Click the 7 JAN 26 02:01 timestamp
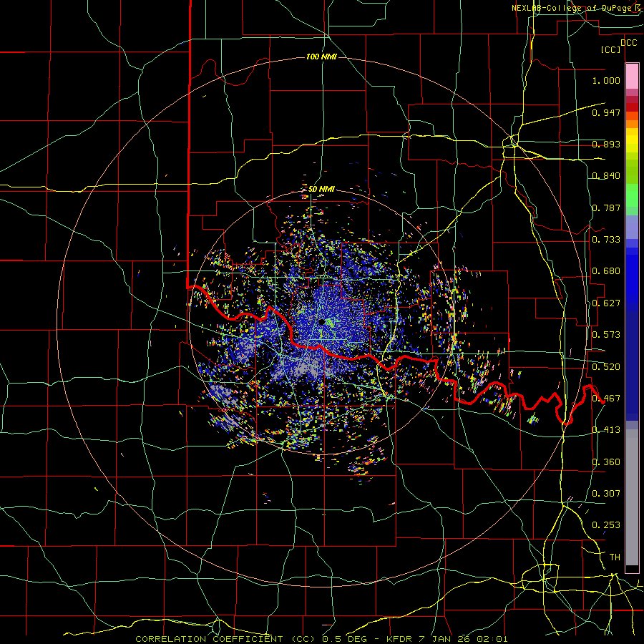The image size is (644, 644). (463, 639)
